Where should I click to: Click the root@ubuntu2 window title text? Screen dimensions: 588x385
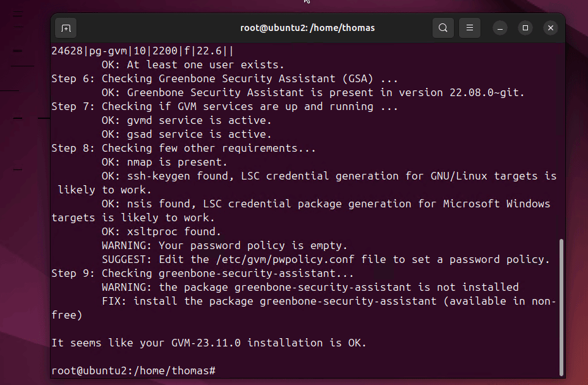tap(307, 28)
